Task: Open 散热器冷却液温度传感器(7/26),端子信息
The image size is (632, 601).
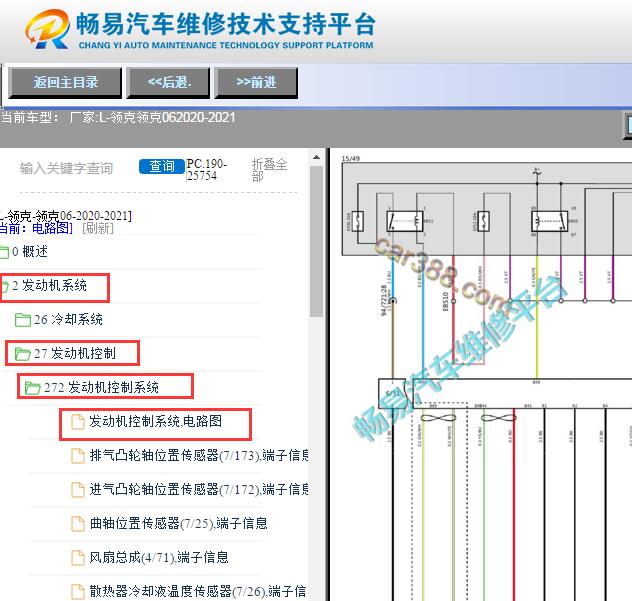Action: [198, 591]
